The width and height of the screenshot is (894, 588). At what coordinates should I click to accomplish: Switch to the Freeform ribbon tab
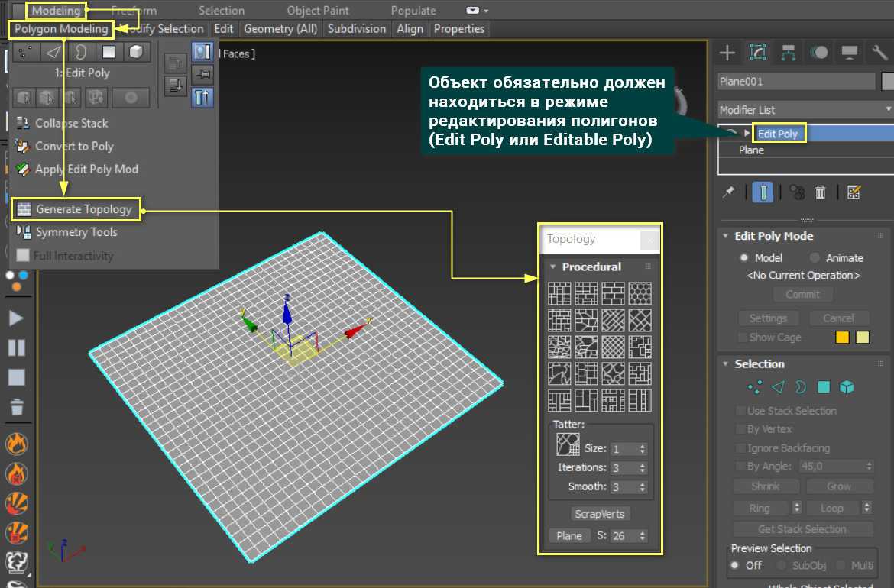click(x=134, y=10)
